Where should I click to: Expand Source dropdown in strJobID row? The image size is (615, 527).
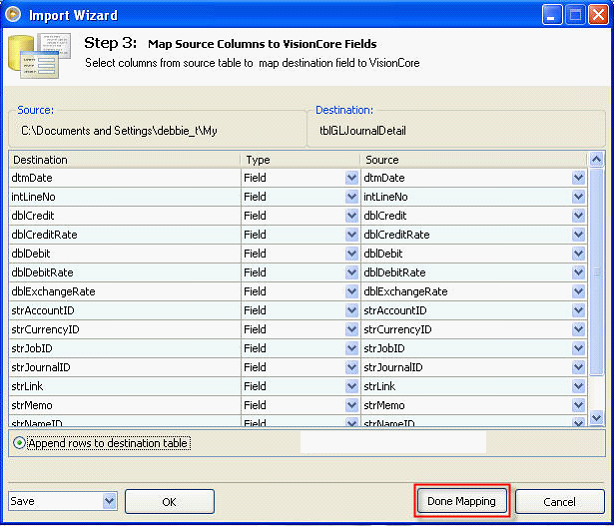[578, 349]
